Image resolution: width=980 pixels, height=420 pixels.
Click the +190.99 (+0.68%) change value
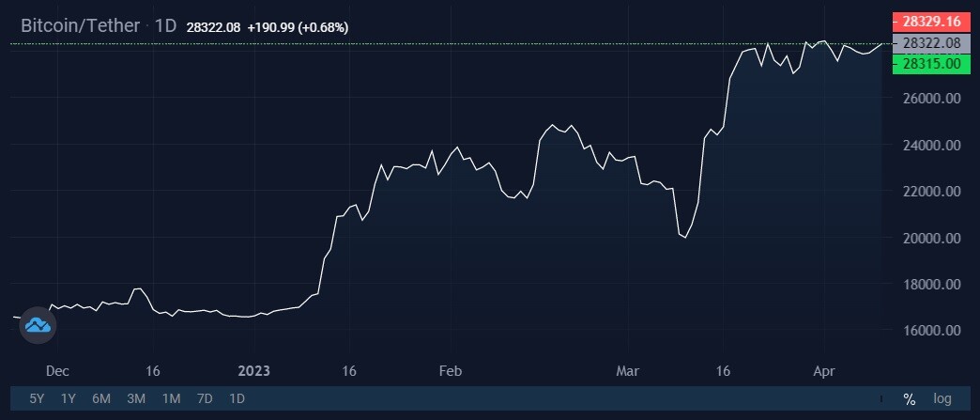tap(299, 27)
